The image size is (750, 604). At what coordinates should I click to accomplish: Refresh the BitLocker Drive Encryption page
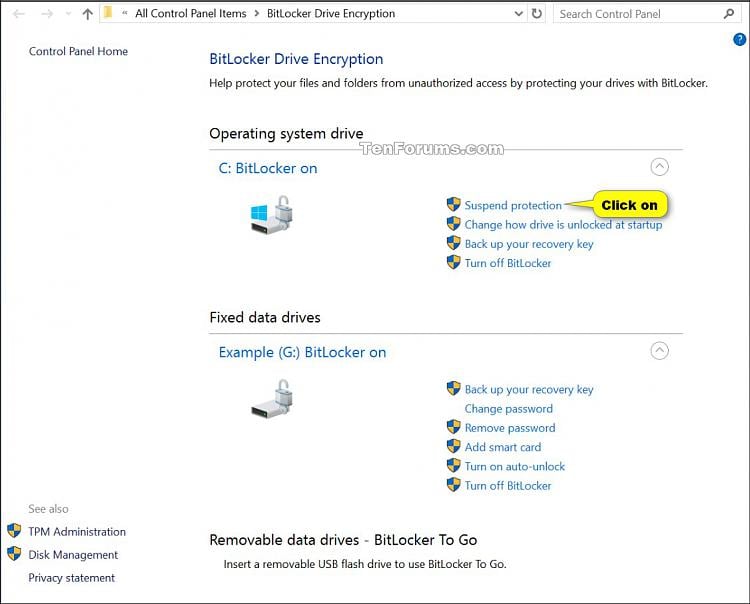[x=537, y=13]
